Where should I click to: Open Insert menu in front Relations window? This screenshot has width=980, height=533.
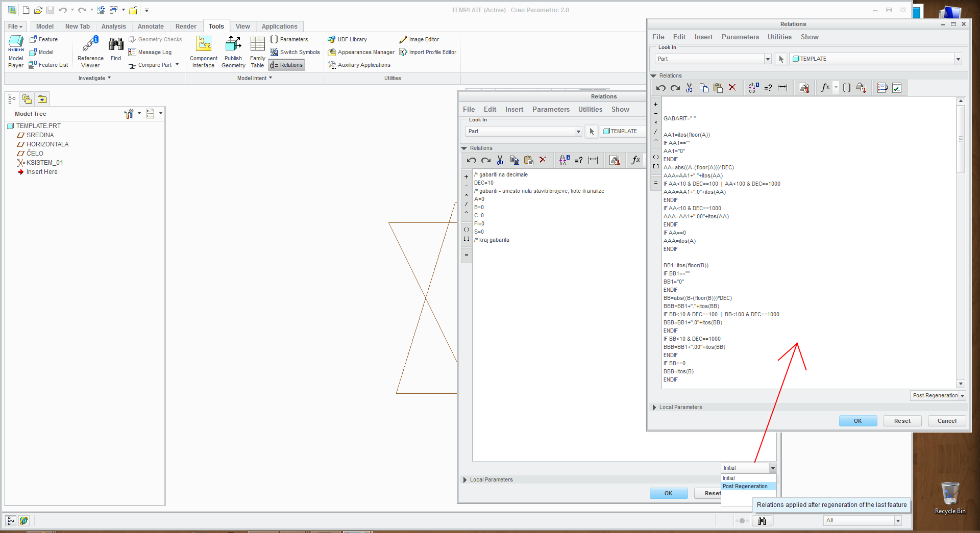(703, 37)
